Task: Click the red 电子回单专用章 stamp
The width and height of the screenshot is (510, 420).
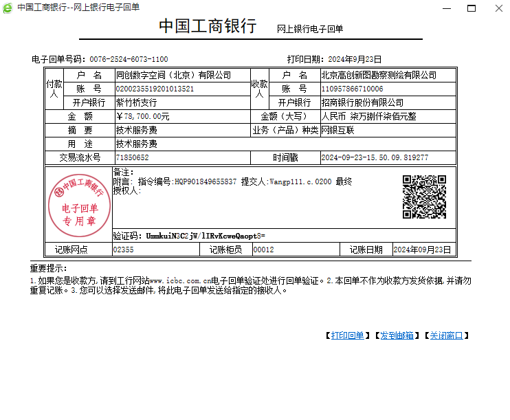Action: click(79, 206)
